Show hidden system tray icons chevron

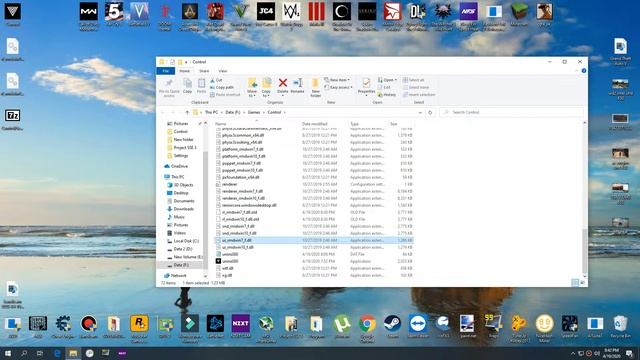tap(573, 353)
